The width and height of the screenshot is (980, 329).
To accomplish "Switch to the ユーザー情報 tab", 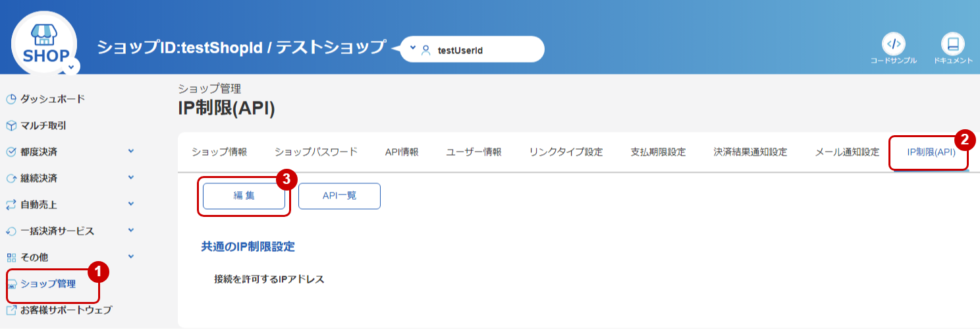I will tap(474, 152).
